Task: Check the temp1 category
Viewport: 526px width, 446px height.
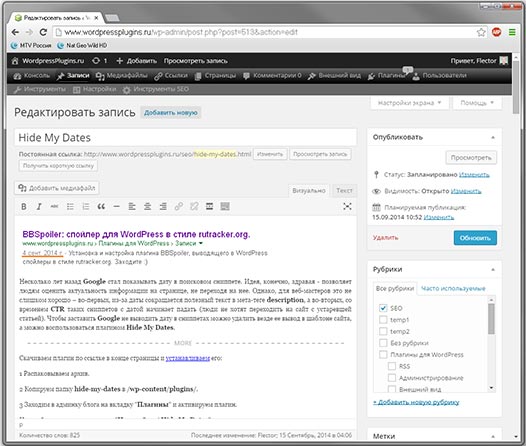Action: [383, 320]
